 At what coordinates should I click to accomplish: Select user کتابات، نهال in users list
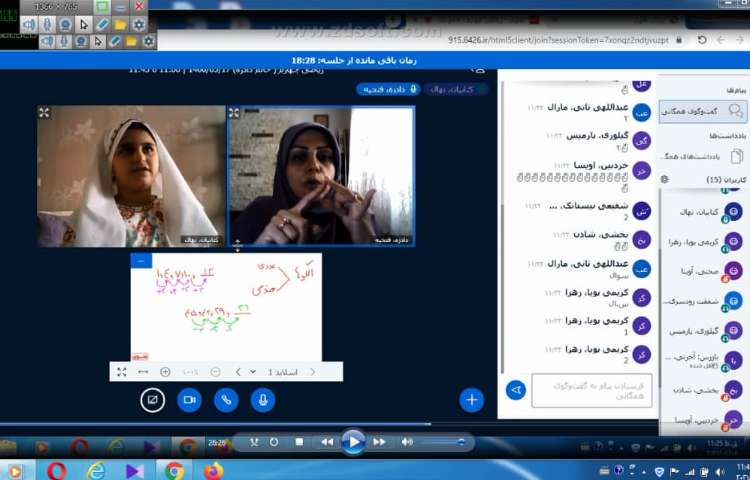704,212
